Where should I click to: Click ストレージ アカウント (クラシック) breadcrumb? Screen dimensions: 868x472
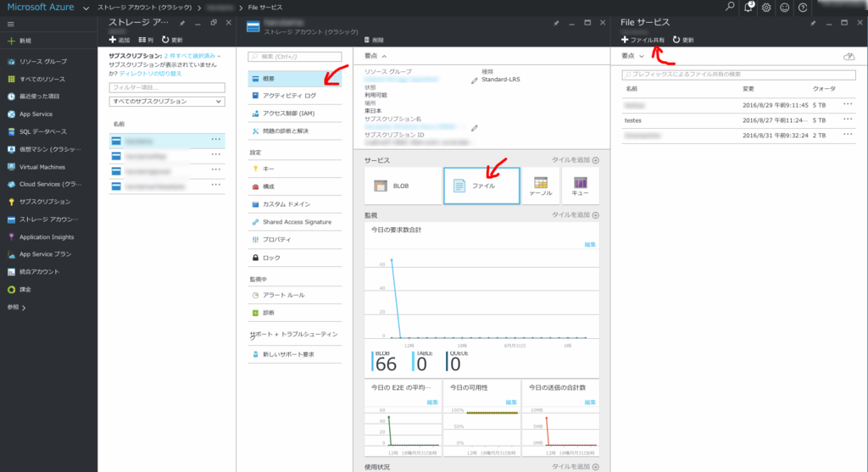coord(145,8)
